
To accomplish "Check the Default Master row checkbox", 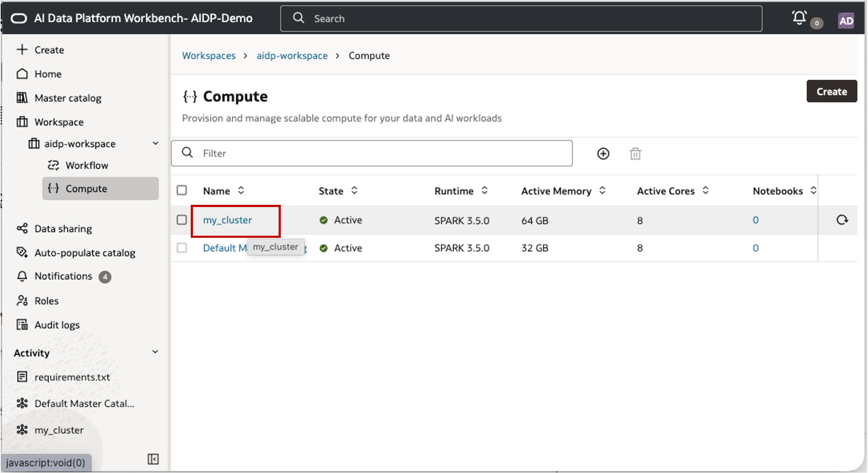I will [182, 248].
